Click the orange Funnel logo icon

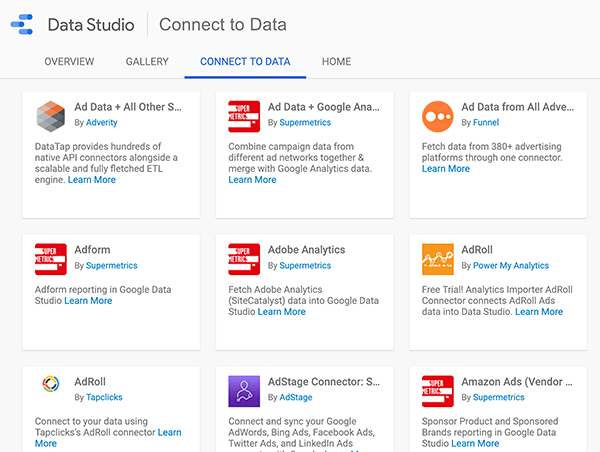[x=438, y=116]
